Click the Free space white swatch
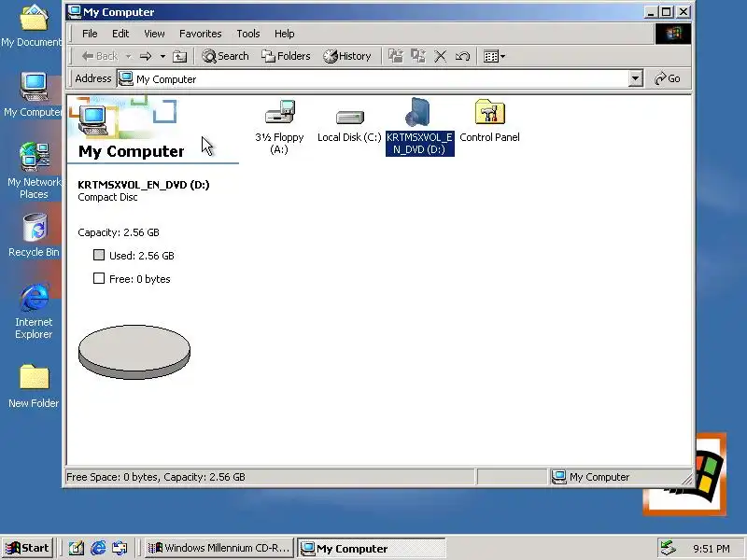This screenshot has height=560, width=747. [x=99, y=278]
